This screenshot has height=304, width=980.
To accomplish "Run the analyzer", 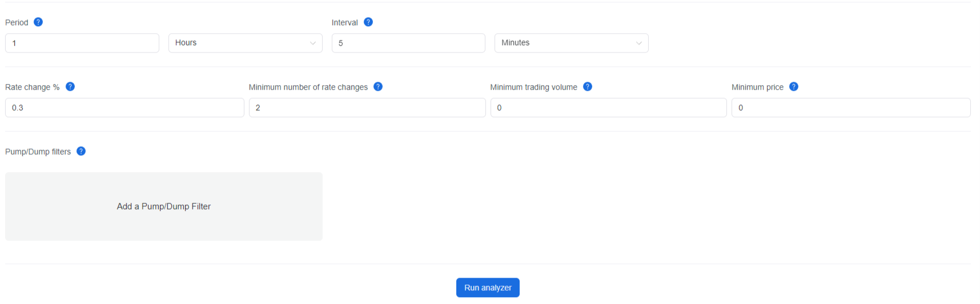I will [x=488, y=287].
